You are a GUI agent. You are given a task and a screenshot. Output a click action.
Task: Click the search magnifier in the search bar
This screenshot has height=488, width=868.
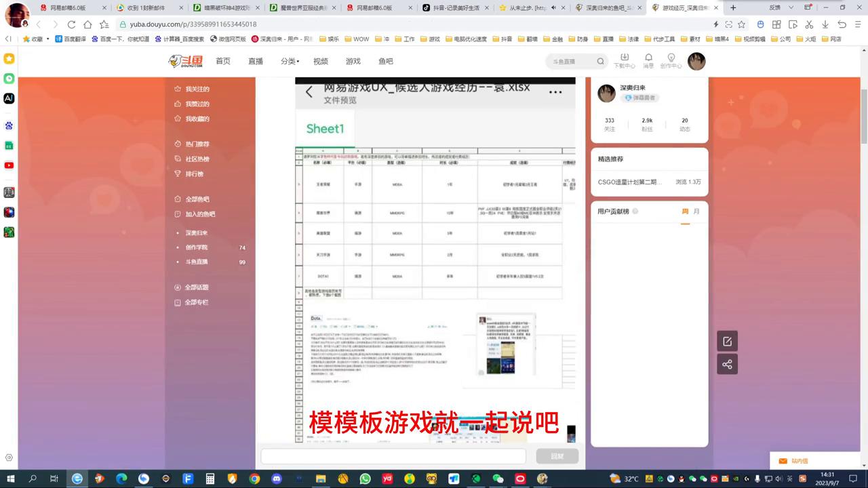(600, 61)
